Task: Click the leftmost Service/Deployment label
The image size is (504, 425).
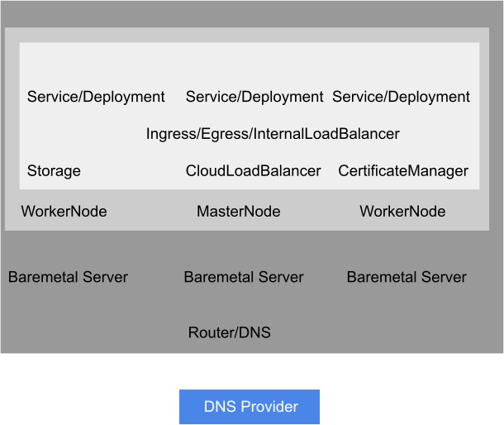Action: 96,98
